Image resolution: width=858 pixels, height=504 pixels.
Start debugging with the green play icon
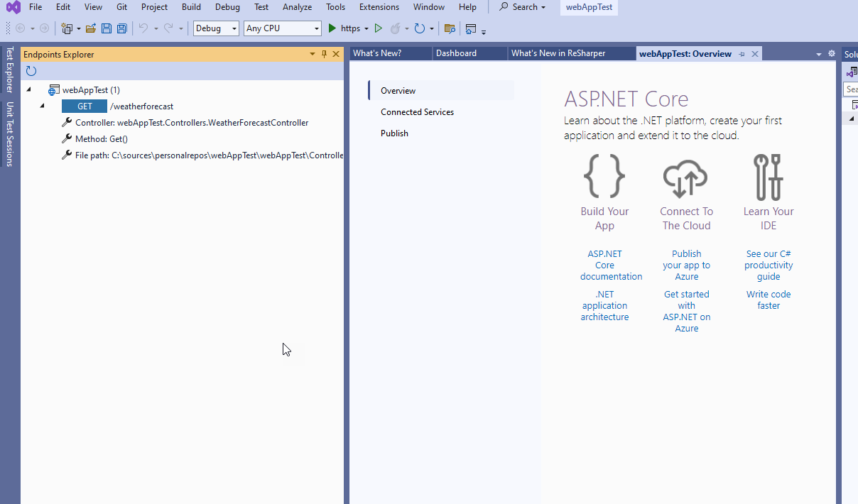click(332, 28)
